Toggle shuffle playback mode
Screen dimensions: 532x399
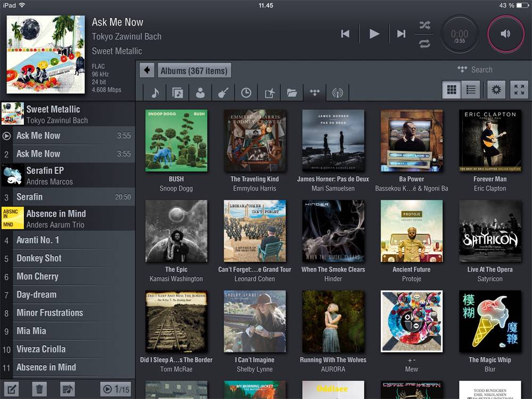pos(425,25)
